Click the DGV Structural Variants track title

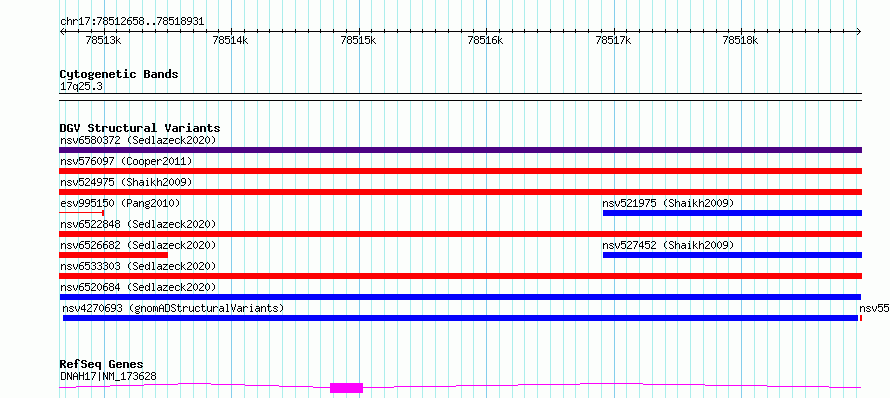click(140, 128)
